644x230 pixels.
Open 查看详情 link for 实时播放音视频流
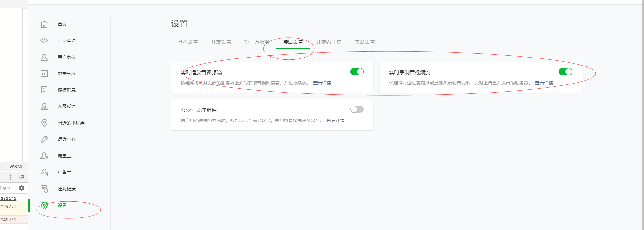[322, 83]
